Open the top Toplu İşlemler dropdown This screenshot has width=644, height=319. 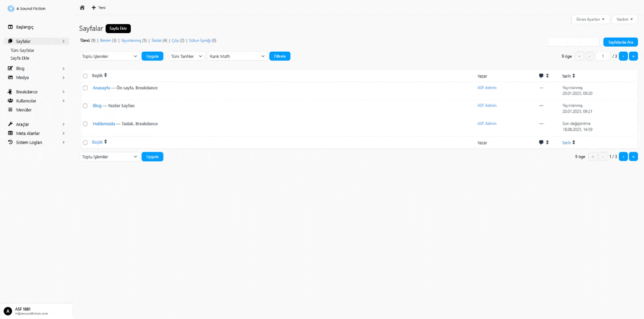tap(109, 56)
